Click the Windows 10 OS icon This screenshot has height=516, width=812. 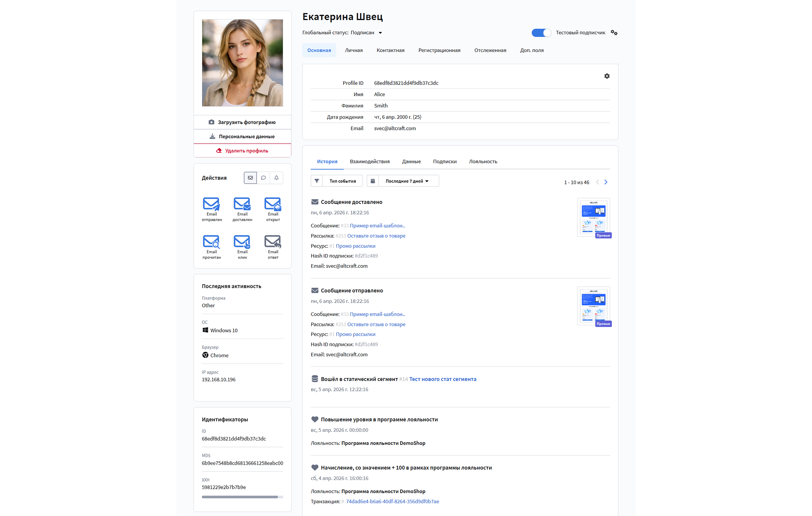coord(205,330)
